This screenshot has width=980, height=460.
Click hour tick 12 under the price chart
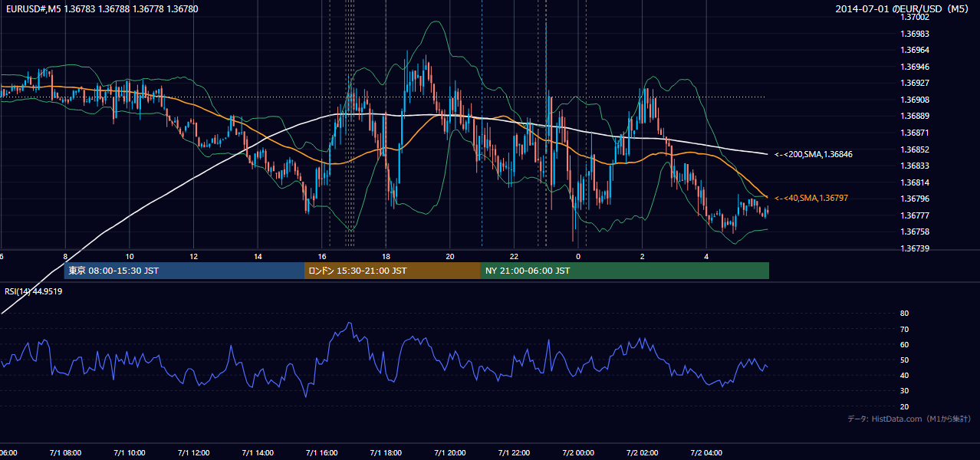(194, 256)
